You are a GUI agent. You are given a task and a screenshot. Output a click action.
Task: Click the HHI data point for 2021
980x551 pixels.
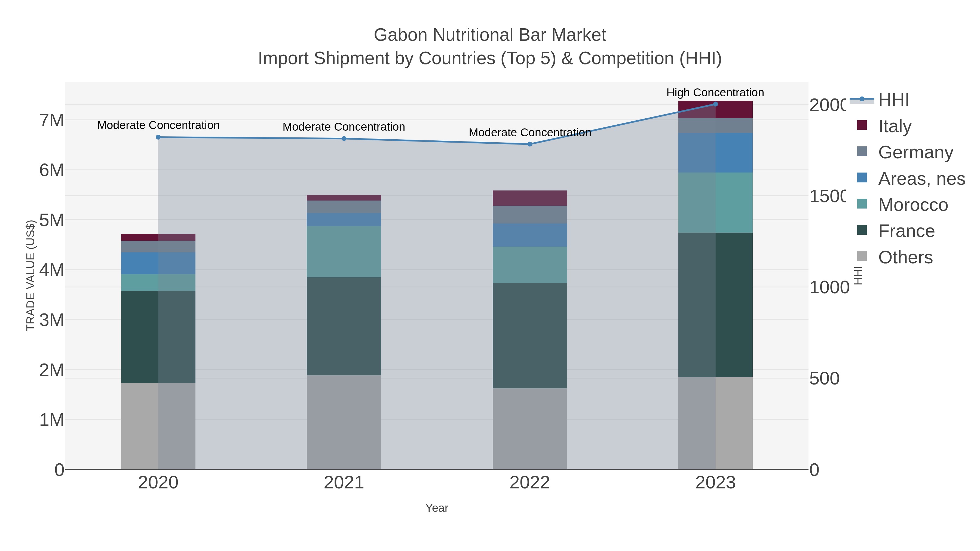(344, 139)
